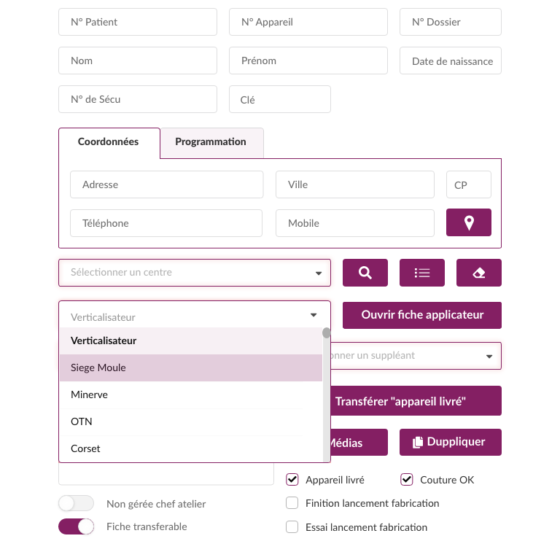
Task: Click the Duppliquer copy button
Action: (x=450, y=442)
